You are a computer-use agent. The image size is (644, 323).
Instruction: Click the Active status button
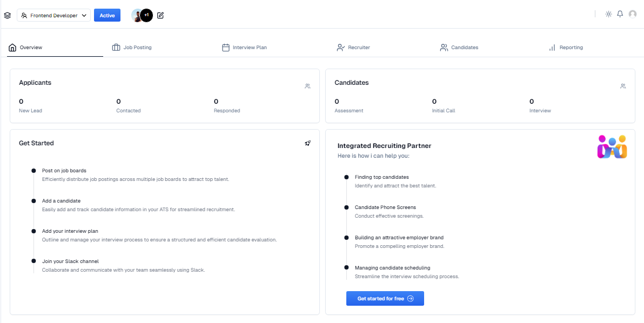(107, 16)
